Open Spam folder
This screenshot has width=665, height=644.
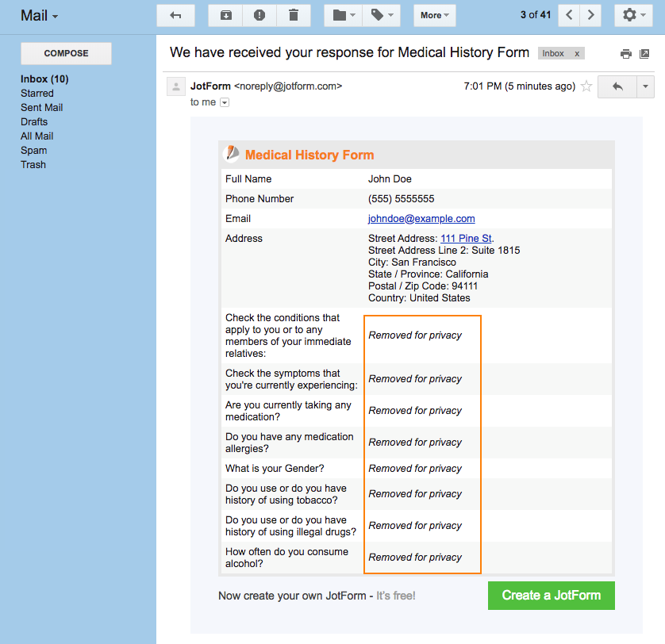coord(33,151)
